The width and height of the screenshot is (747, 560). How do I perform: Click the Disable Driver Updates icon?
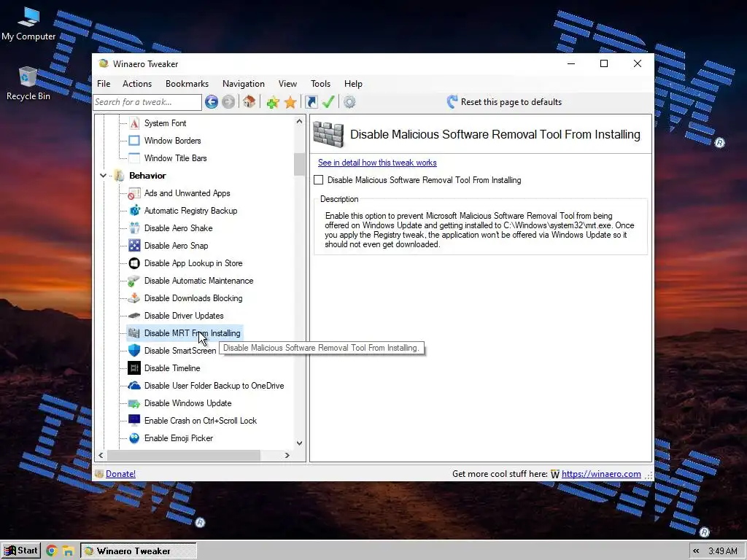click(x=134, y=316)
